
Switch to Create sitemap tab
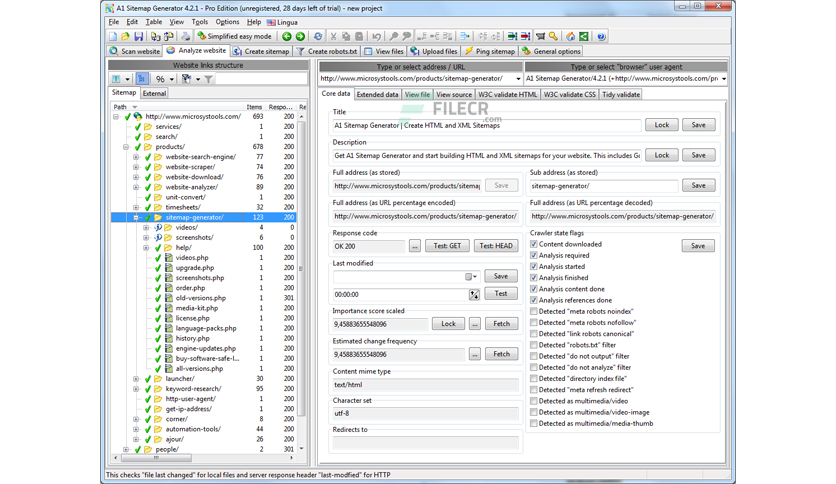tap(261, 51)
